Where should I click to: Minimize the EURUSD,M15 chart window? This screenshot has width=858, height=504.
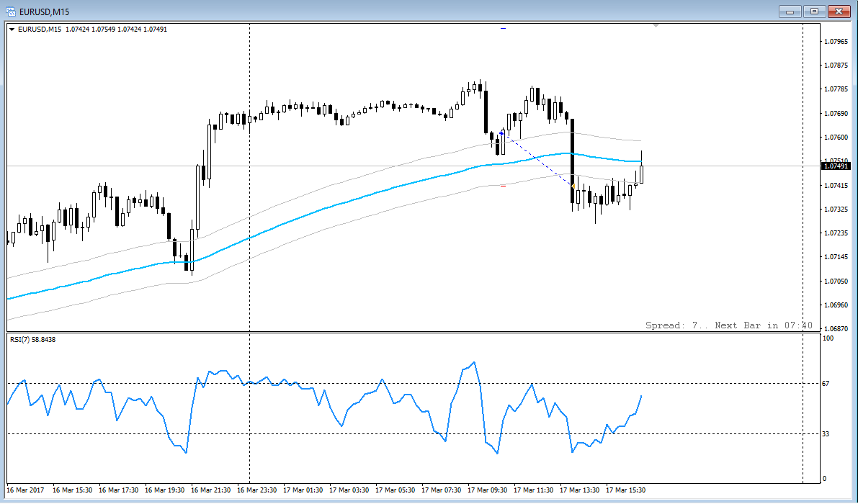pyautogui.click(x=790, y=11)
